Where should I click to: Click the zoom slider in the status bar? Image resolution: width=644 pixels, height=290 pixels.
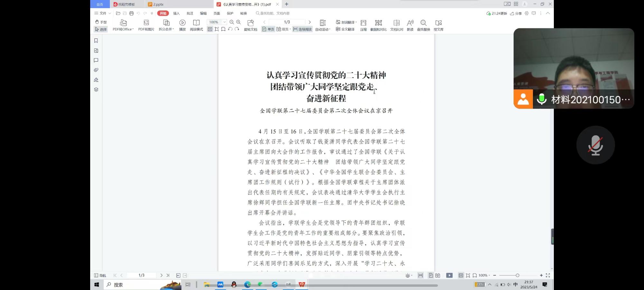tap(517, 275)
